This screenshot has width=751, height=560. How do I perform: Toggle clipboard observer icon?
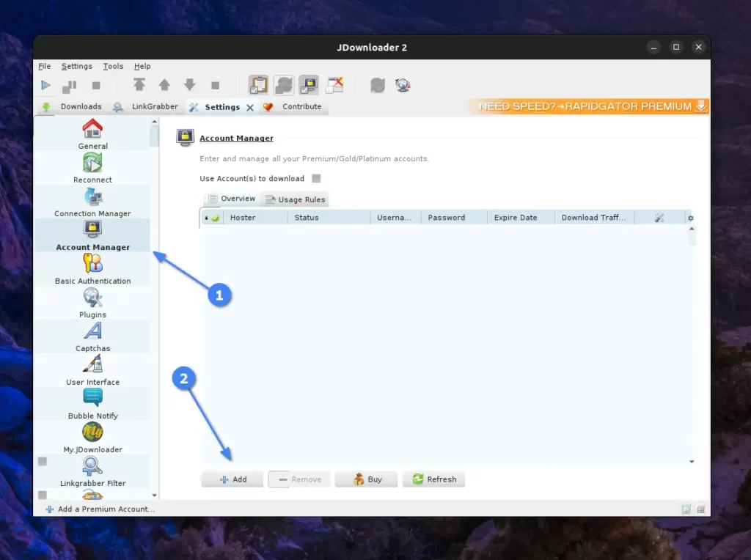[258, 85]
